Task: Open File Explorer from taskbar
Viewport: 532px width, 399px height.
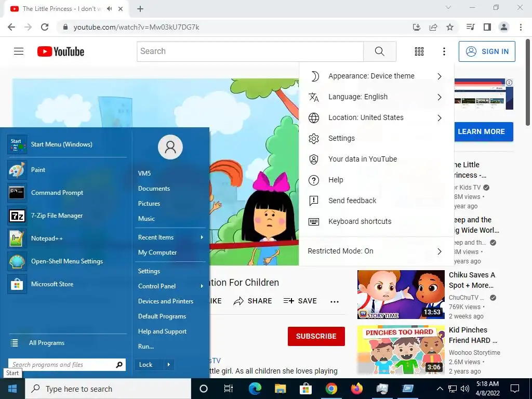Action: coord(281,389)
